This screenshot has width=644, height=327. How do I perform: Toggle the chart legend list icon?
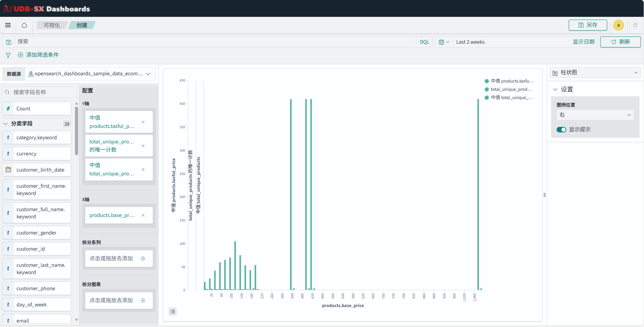coord(173,312)
